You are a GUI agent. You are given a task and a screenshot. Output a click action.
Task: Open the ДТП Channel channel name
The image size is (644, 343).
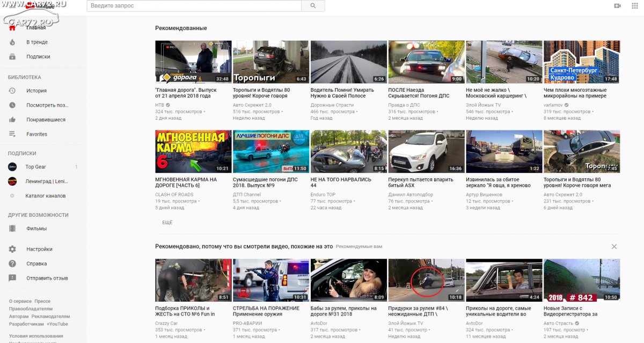[247, 194]
